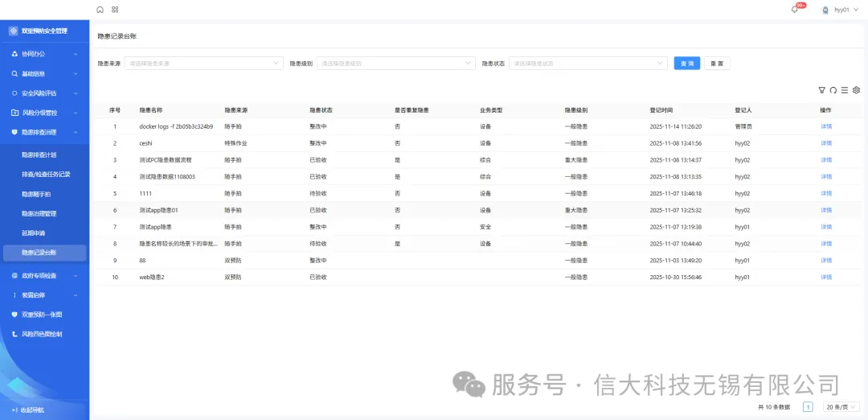Click the hyy01 user avatar icon
This screenshot has height=420, width=868.
tap(825, 10)
